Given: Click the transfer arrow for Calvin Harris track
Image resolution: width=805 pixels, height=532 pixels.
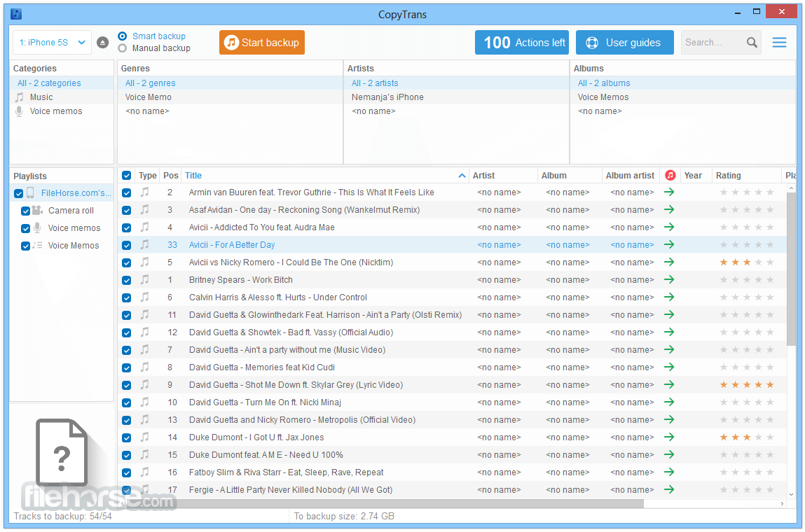Looking at the screenshot, I should coord(669,297).
